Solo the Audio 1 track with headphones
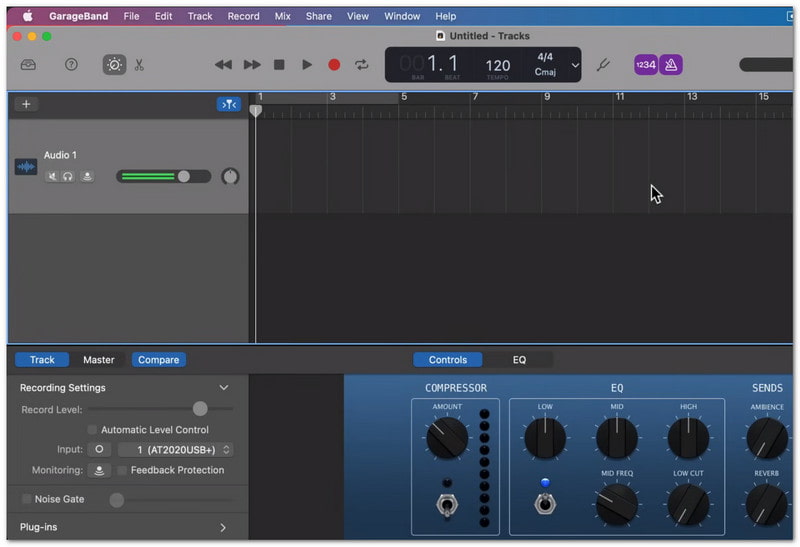 coord(67,177)
